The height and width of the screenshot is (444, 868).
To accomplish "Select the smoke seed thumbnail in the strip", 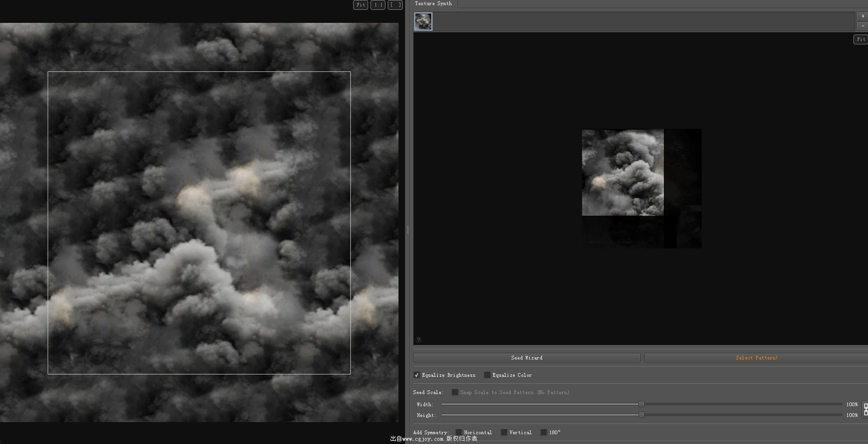I will pyautogui.click(x=423, y=21).
